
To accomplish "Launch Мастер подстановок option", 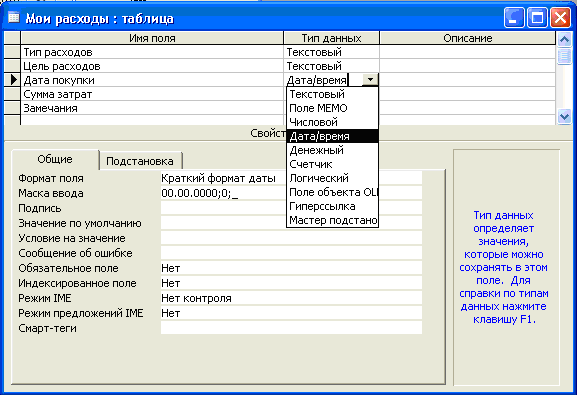I will [x=332, y=220].
